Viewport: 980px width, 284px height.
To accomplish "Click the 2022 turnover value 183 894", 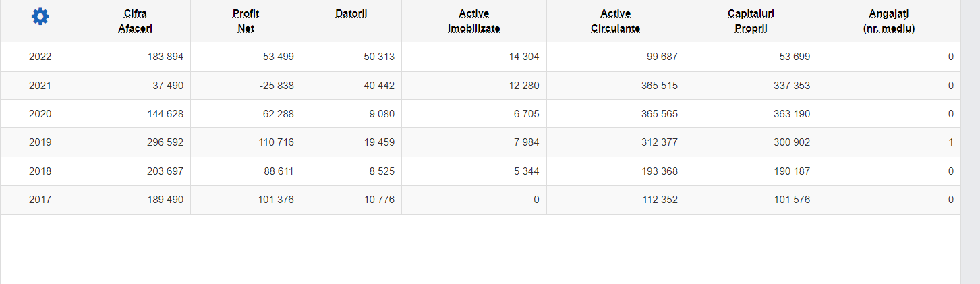I will [165, 57].
